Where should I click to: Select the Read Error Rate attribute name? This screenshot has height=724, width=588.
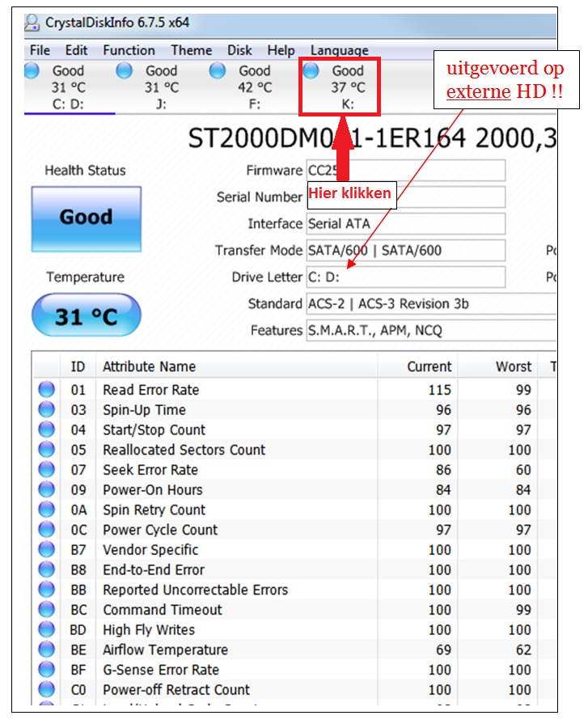pyautogui.click(x=151, y=390)
